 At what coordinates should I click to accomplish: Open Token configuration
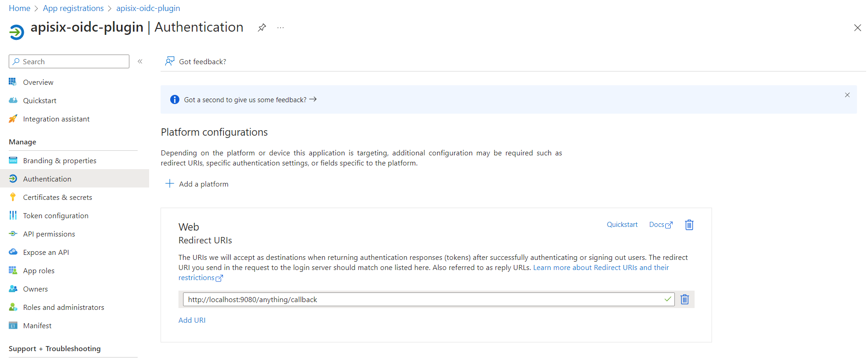tap(56, 215)
